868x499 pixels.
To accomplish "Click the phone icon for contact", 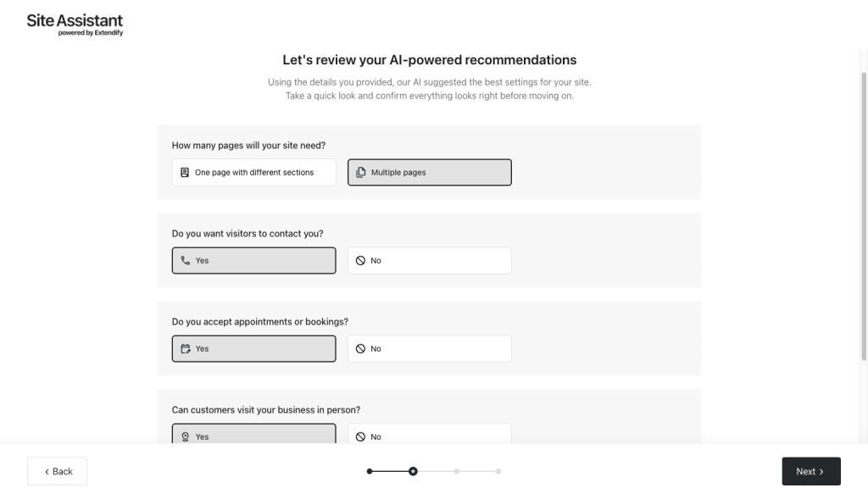I will 186,261.
